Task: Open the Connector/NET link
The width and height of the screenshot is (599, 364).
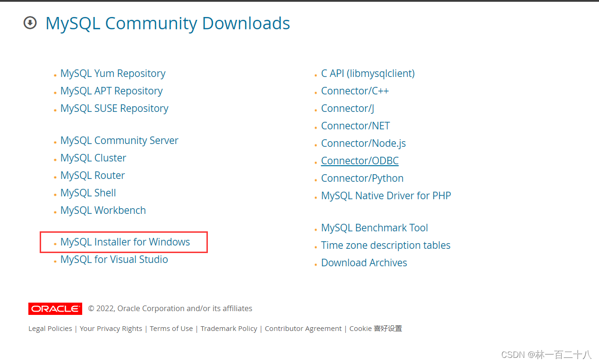Action: click(356, 126)
